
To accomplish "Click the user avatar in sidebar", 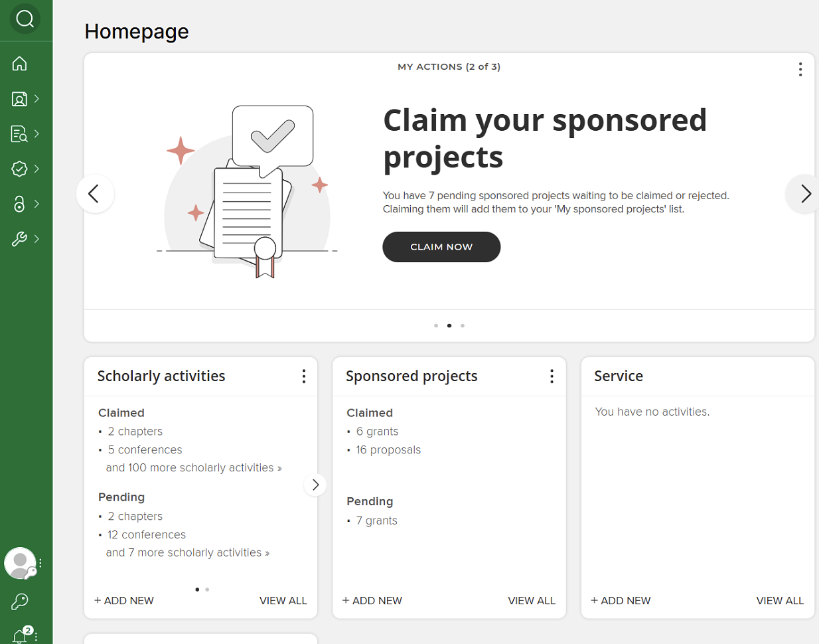I will click(x=20, y=563).
